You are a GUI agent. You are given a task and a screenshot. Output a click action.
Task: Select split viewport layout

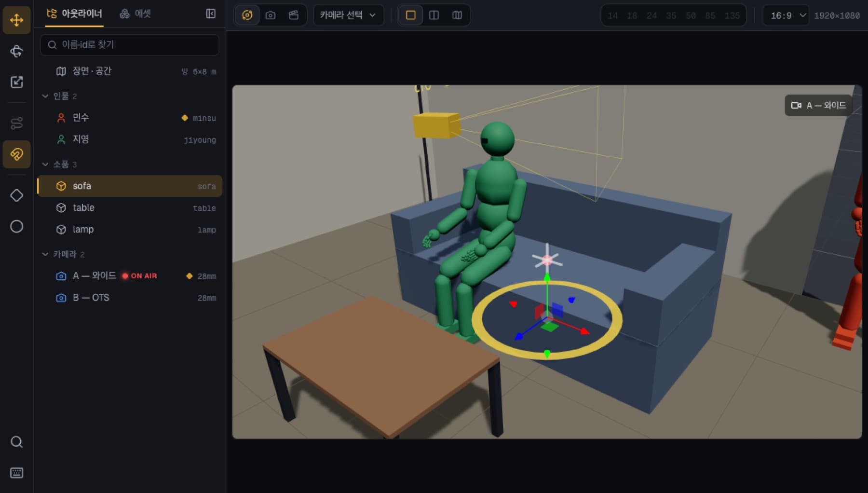(434, 15)
